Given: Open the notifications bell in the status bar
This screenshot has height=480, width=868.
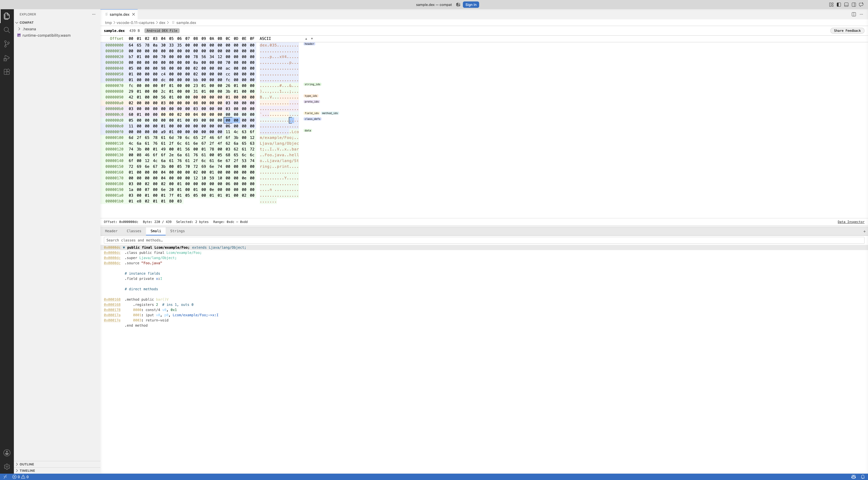Looking at the screenshot, I should (863, 477).
